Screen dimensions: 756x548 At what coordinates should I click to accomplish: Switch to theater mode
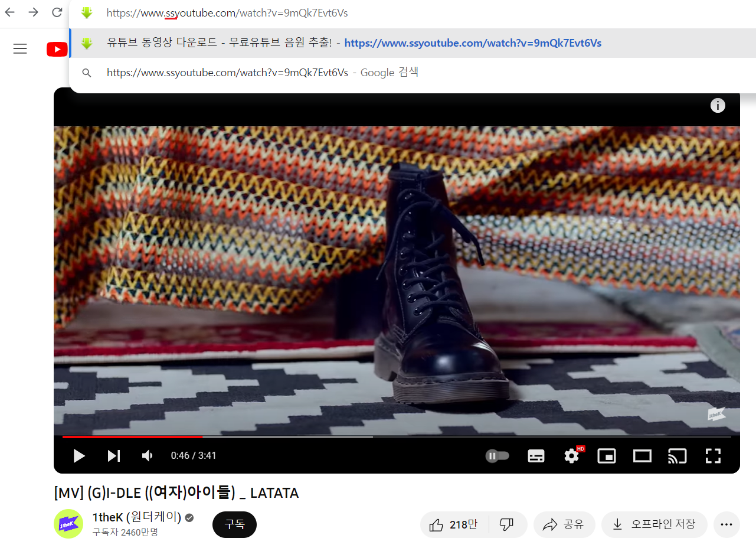click(642, 456)
